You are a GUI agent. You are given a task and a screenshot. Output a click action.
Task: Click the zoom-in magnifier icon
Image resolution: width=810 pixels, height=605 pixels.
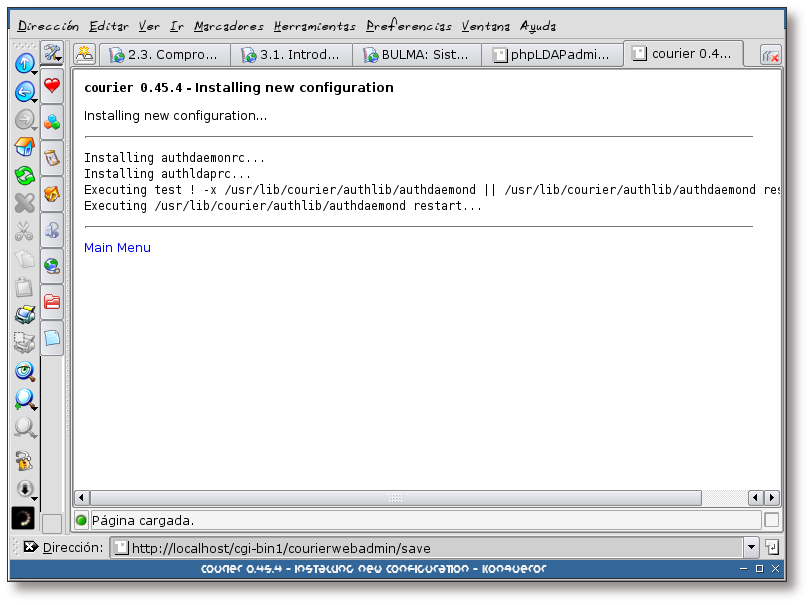click(x=24, y=400)
